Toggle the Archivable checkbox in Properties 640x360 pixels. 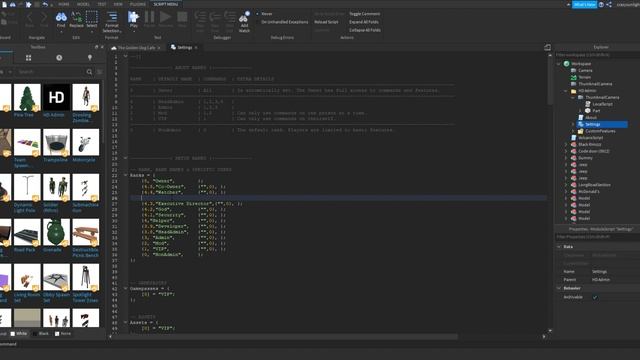pyautogui.click(x=595, y=297)
